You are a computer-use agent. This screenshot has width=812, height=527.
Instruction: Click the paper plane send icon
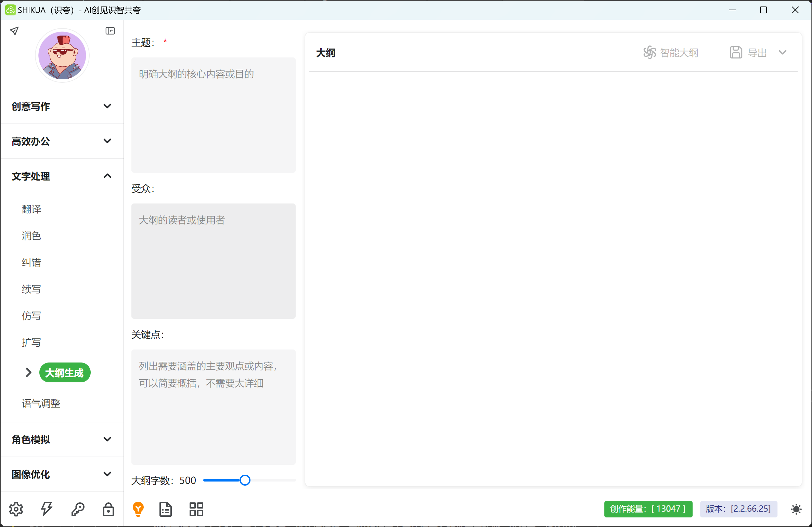pos(14,31)
